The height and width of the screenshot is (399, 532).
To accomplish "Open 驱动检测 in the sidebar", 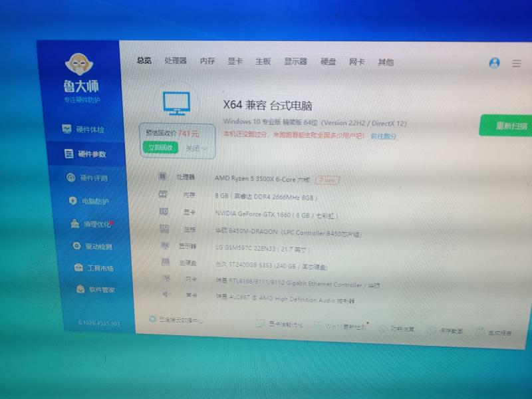I will [x=92, y=246].
